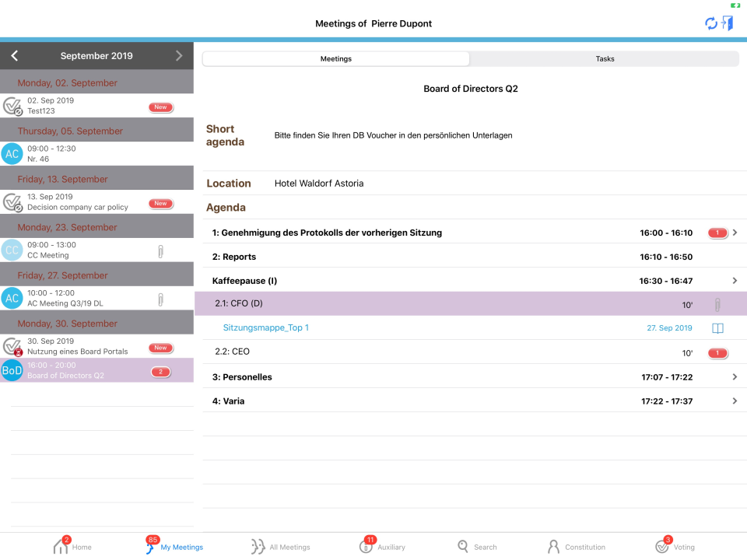
Task: Advance calendar to October using forward chevron
Action: tap(178, 55)
